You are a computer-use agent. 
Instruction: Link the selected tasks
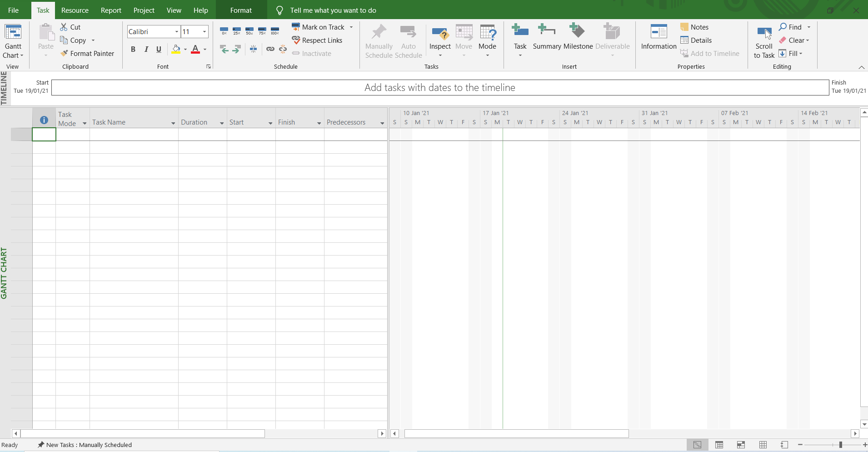click(270, 49)
